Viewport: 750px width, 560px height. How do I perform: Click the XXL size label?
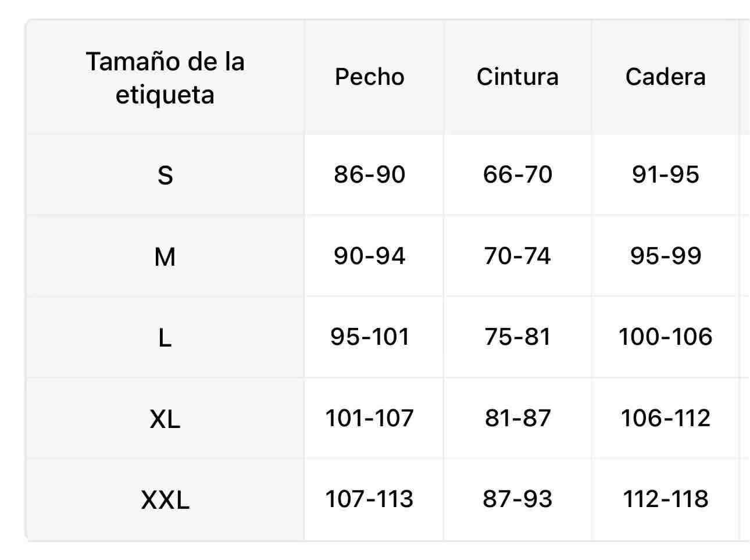[x=165, y=499]
